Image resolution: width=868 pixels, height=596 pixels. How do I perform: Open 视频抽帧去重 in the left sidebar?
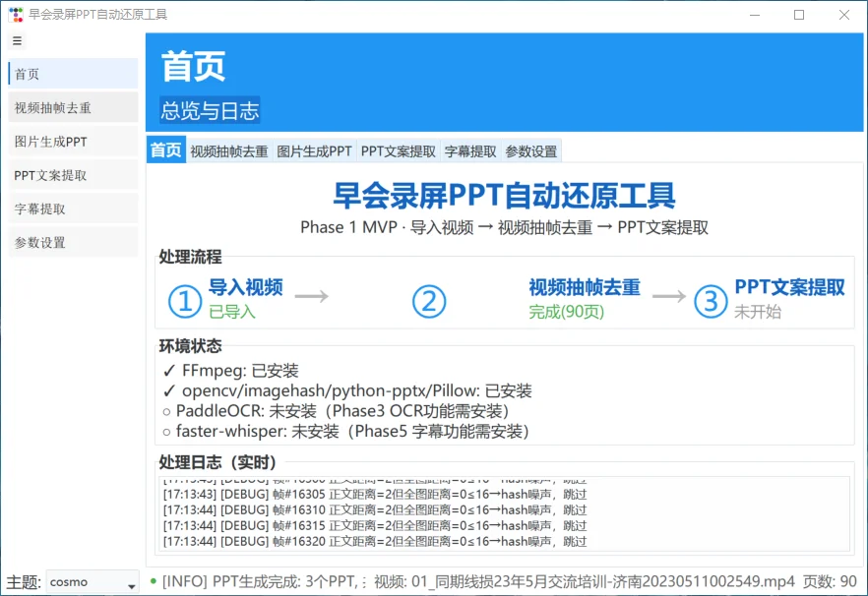[x=73, y=107]
